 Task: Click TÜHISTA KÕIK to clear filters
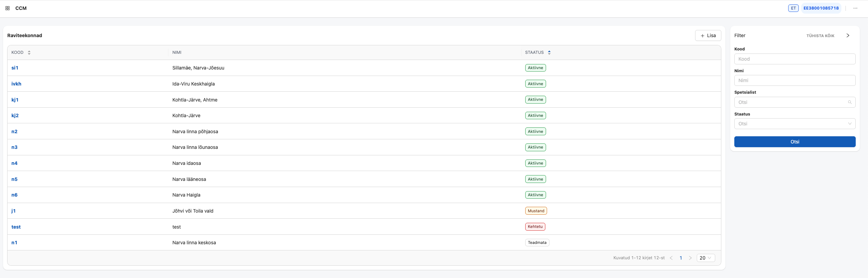(820, 36)
